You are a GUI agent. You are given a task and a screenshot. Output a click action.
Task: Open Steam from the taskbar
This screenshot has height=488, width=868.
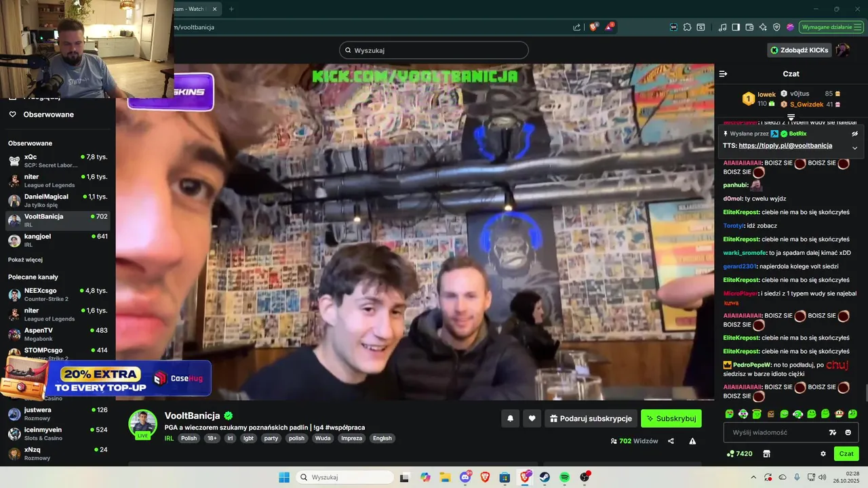(x=545, y=477)
